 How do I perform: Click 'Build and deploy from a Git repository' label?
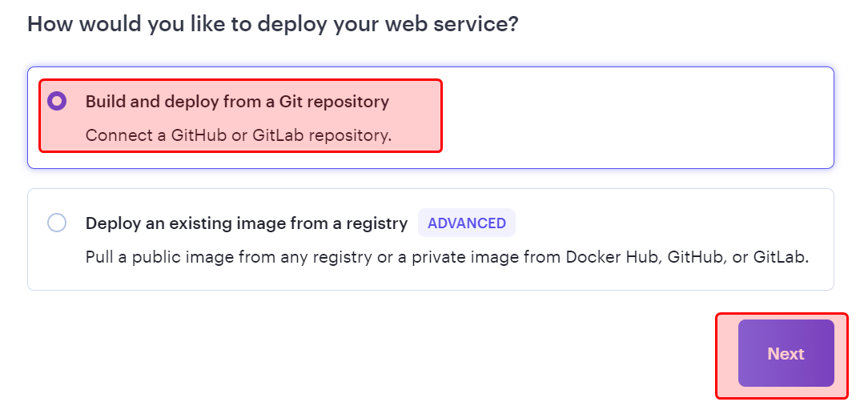237,102
